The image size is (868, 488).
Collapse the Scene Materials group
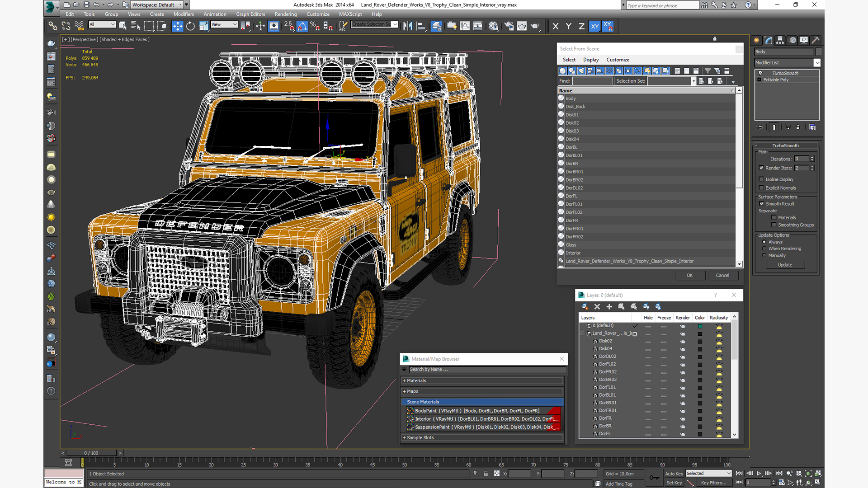482,402
